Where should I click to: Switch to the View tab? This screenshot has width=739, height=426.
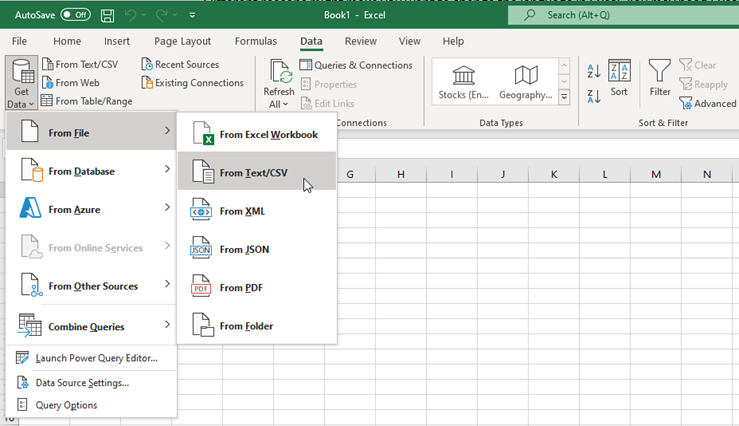(410, 41)
